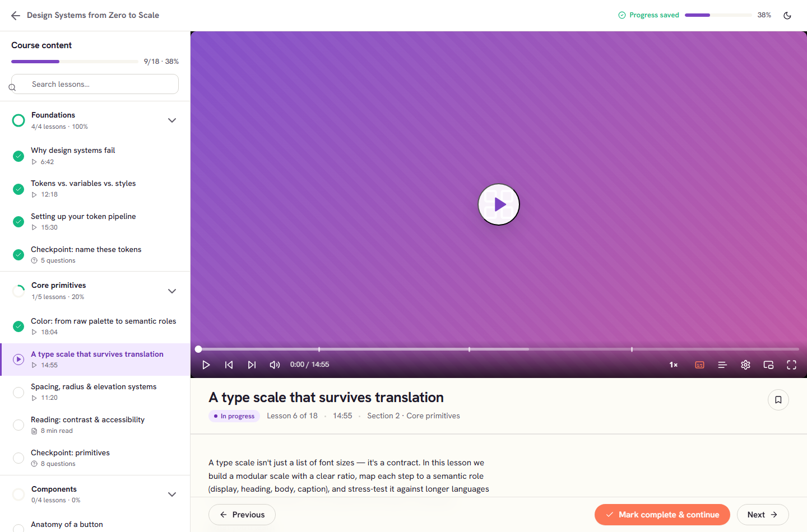The height and width of the screenshot is (532, 807).
Task: Click the In progress status badge
Action: (x=234, y=416)
